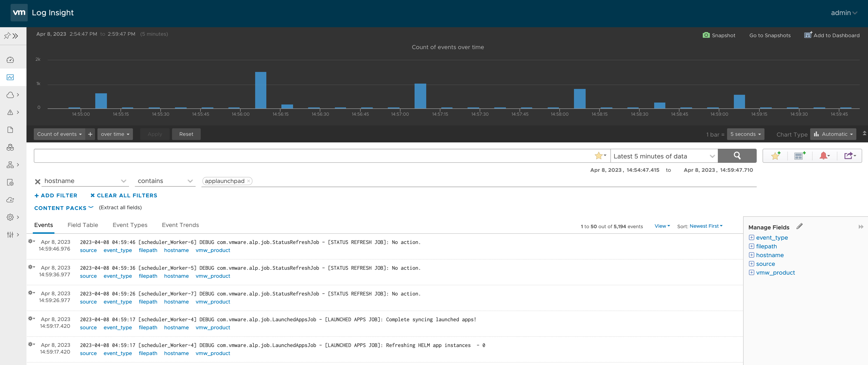Switch to the Events tab
Image resolution: width=868 pixels, height=365 pixels.
43,225
